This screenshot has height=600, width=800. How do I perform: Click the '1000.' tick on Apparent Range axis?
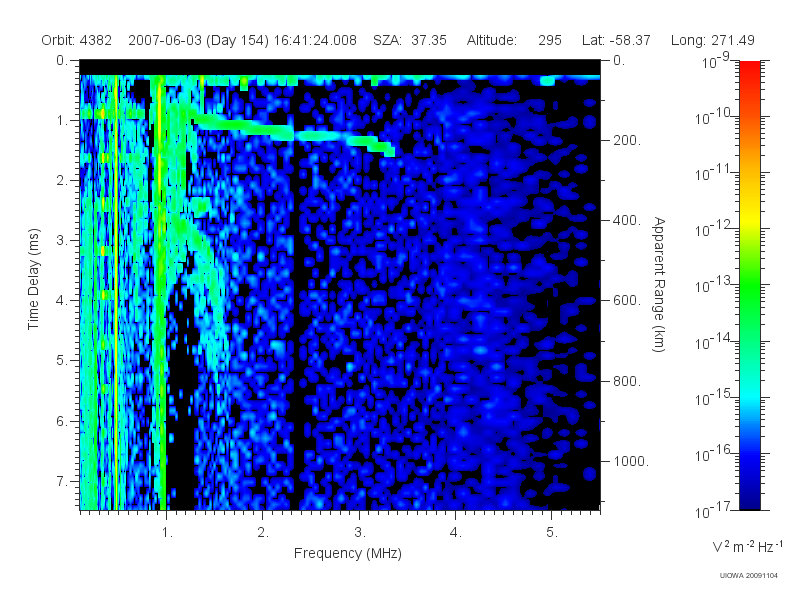631,461
